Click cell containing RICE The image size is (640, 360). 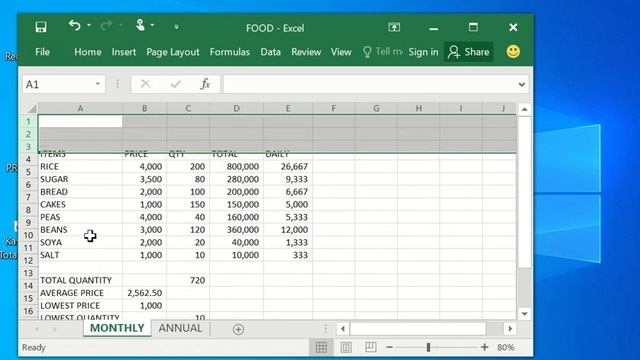(x=80, y=167)
